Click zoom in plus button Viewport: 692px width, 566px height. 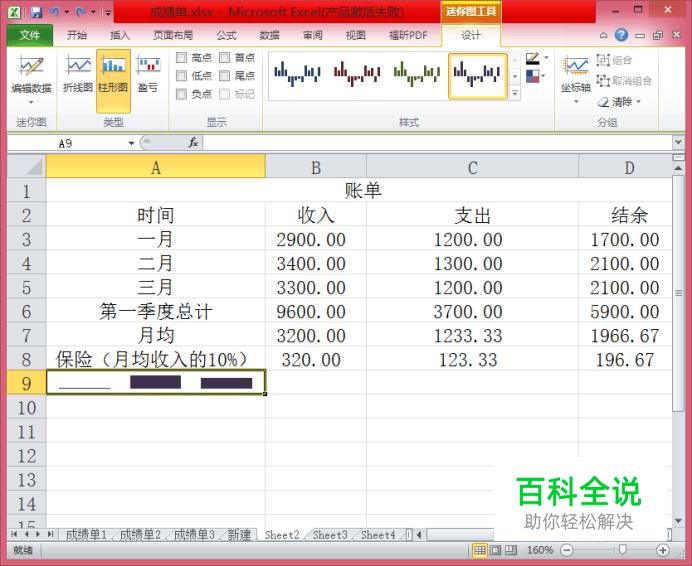tap(662, 550)
